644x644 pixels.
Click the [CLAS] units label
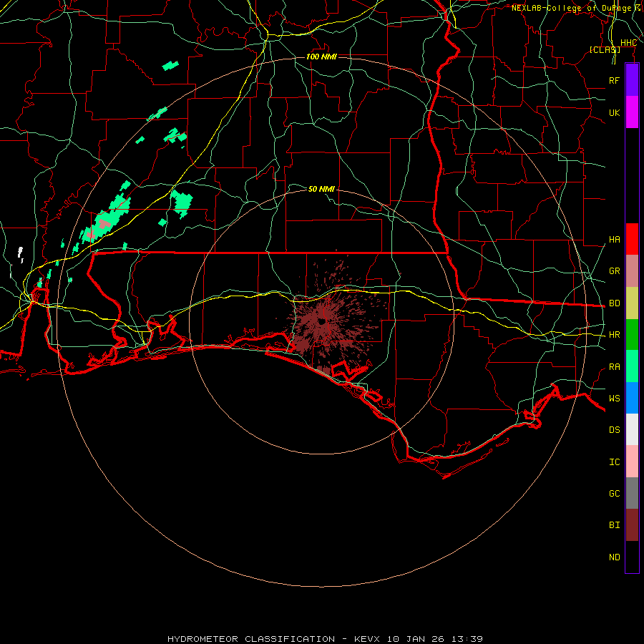click(605, 49)
